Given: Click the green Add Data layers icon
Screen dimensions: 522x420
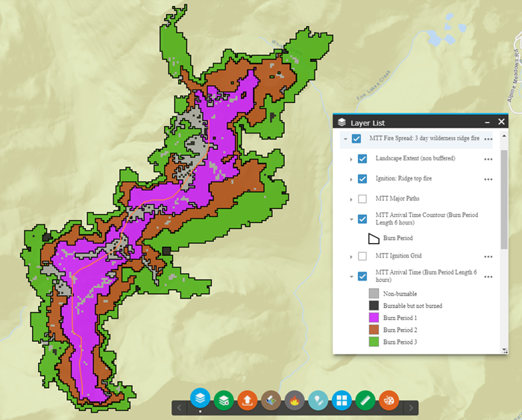Looking at the screenshot, I should pos(224,400).
